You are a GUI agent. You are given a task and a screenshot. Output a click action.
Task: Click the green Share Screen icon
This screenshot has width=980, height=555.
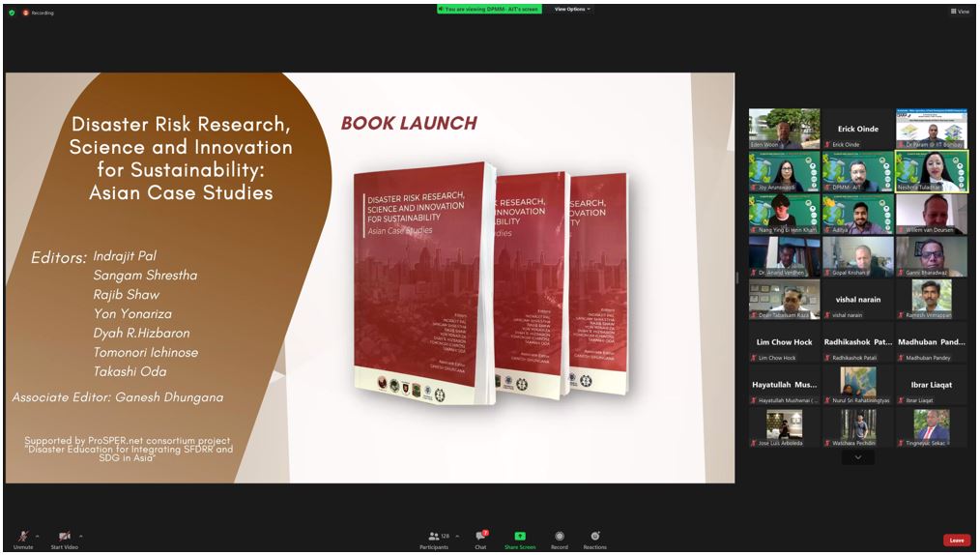point(519,536)
